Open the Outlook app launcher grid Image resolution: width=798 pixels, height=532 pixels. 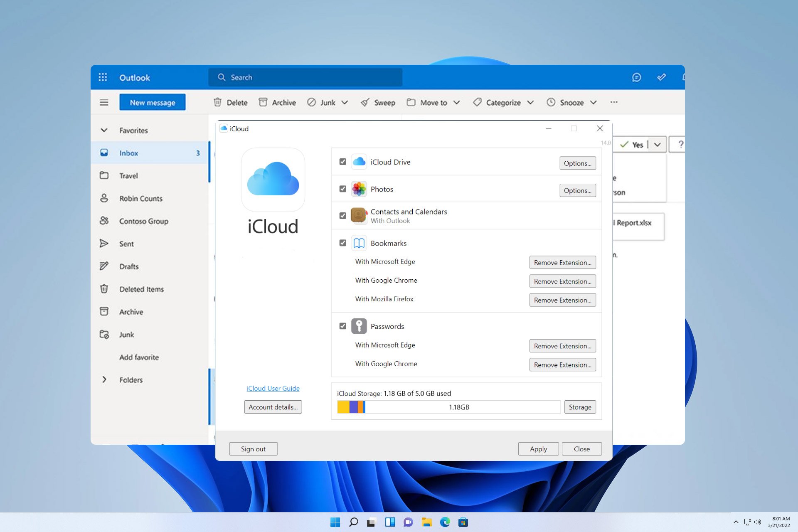[103, 77]
